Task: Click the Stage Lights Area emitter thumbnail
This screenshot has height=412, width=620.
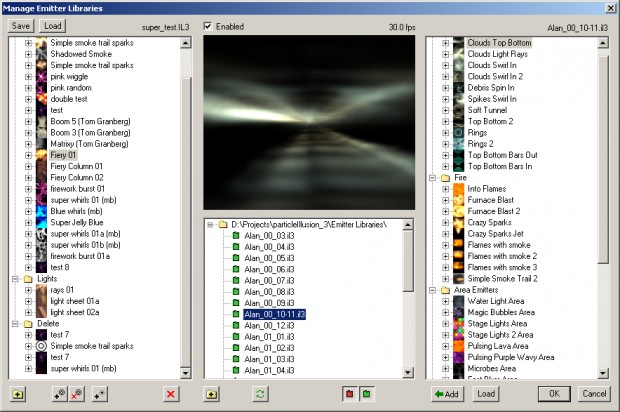Action: point(459,323)
